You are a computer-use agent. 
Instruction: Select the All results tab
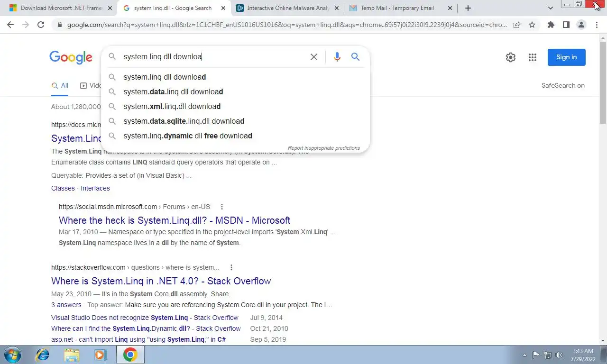tap(60, 86)
